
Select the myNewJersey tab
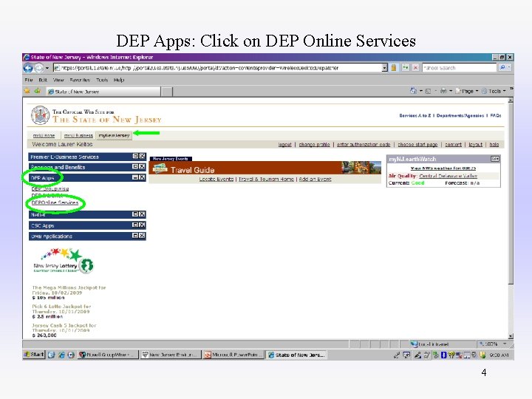pyautogui.click(x=114, y=135)
